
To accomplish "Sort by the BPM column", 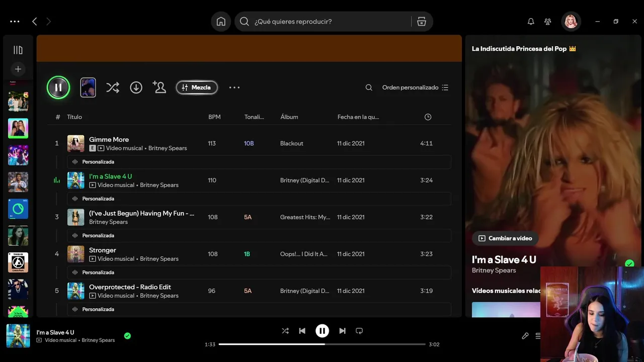I will (214, 117).
